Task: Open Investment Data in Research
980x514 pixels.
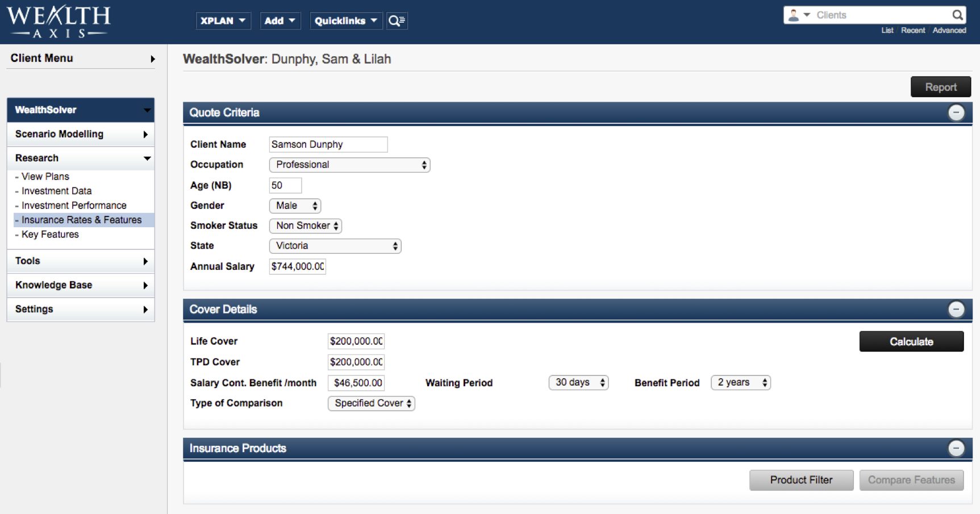Action: click(56, 191)
